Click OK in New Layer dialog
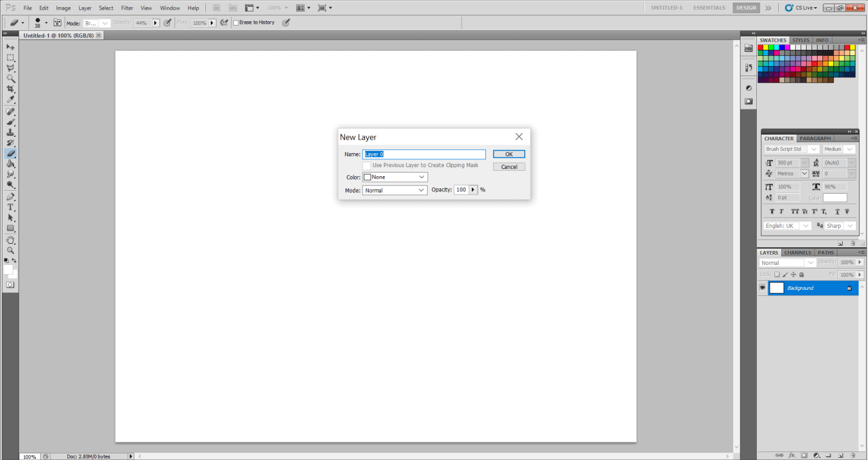This screenshot has height=460, width=868. tap(509, 154)
